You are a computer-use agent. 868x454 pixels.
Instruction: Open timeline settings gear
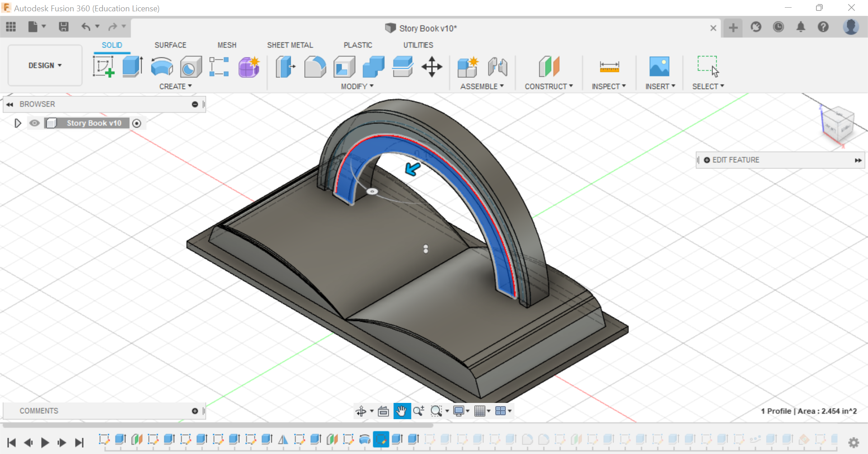click(x=854, y=442)
